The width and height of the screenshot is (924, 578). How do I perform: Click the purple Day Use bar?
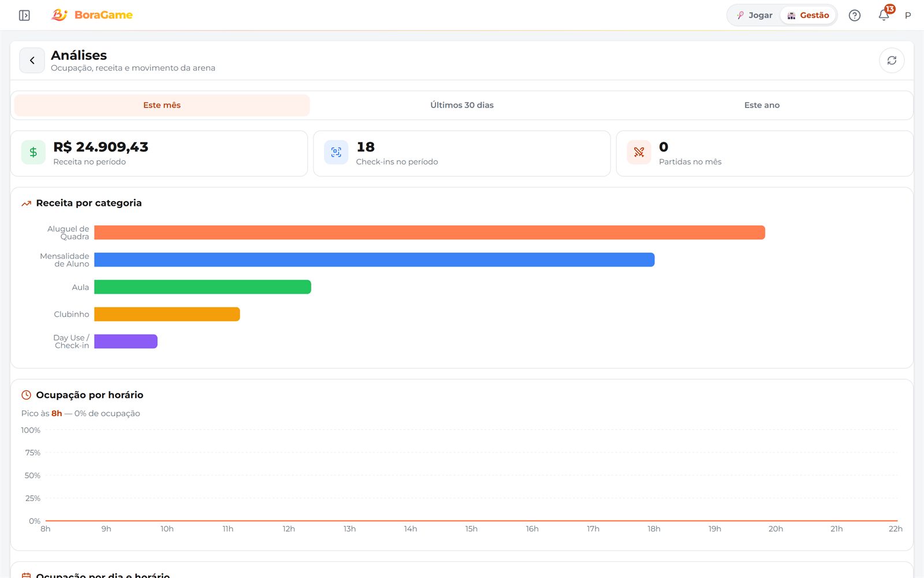126,342
